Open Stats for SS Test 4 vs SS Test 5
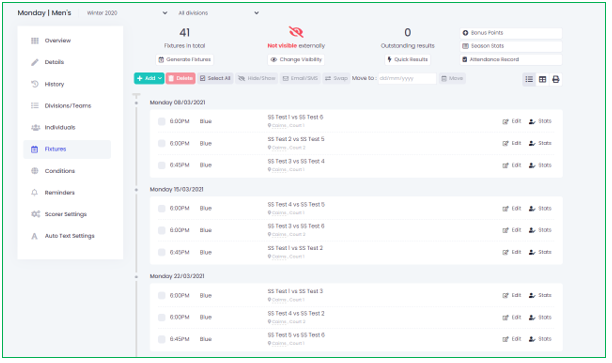Viewport: 612px width, 363px height. tap(540, 208)
